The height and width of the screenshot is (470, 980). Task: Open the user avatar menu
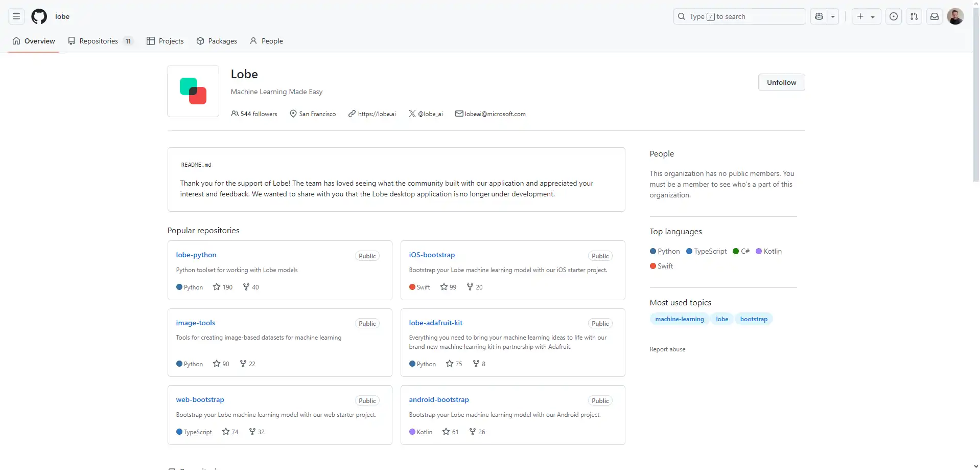955,16
